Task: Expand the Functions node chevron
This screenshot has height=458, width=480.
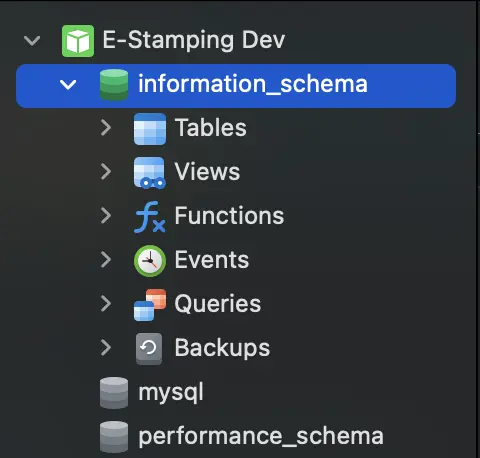Action: pos(106,216)
